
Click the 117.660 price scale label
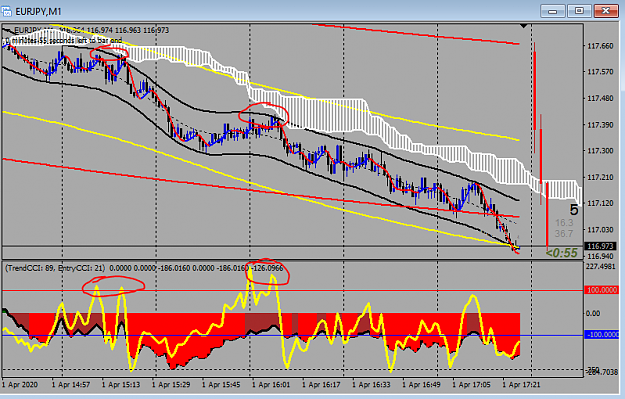coord(600,46)
